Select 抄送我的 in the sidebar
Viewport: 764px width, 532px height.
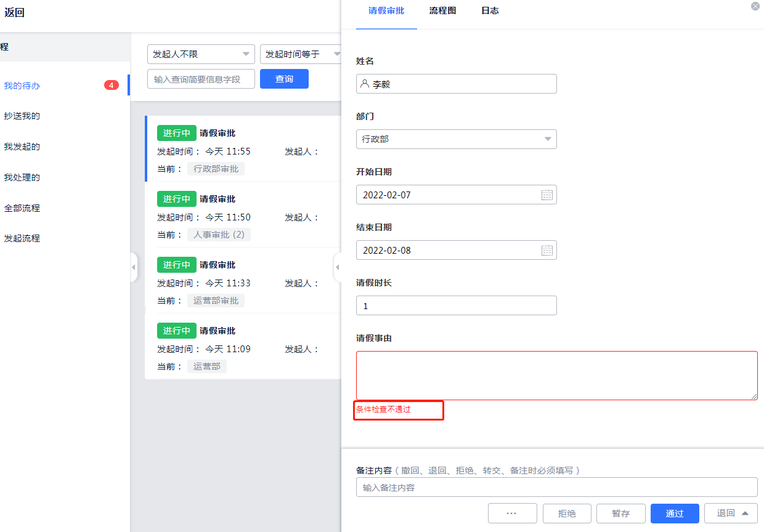pos(22,116)
